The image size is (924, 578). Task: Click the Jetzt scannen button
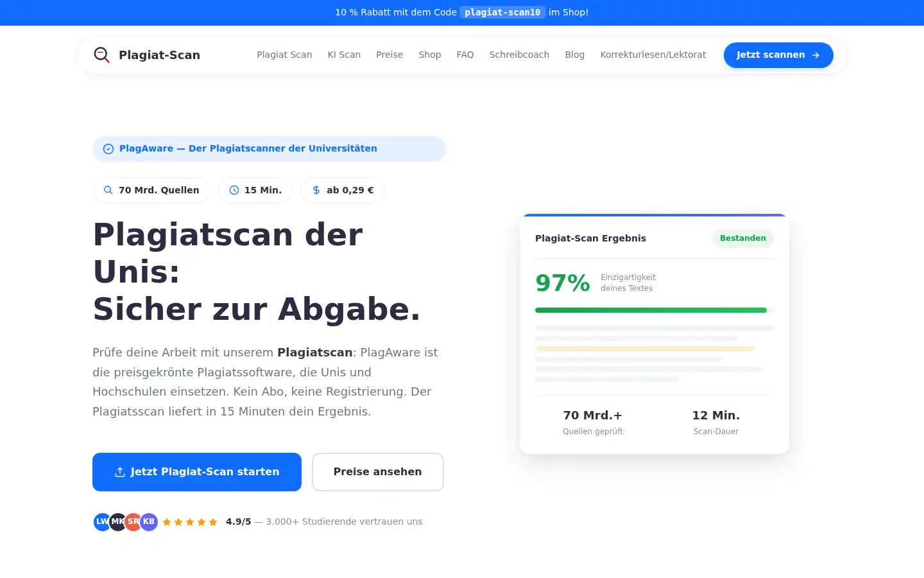[x=778, y=55]
